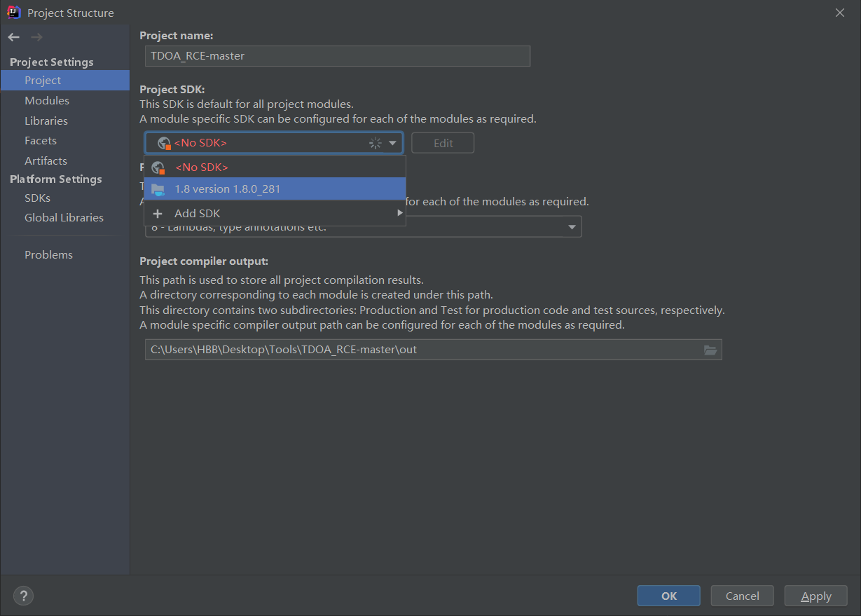This screenshot has height=616, width=861.
Task: Click the Project name input field
Action: tap(338, 56)
